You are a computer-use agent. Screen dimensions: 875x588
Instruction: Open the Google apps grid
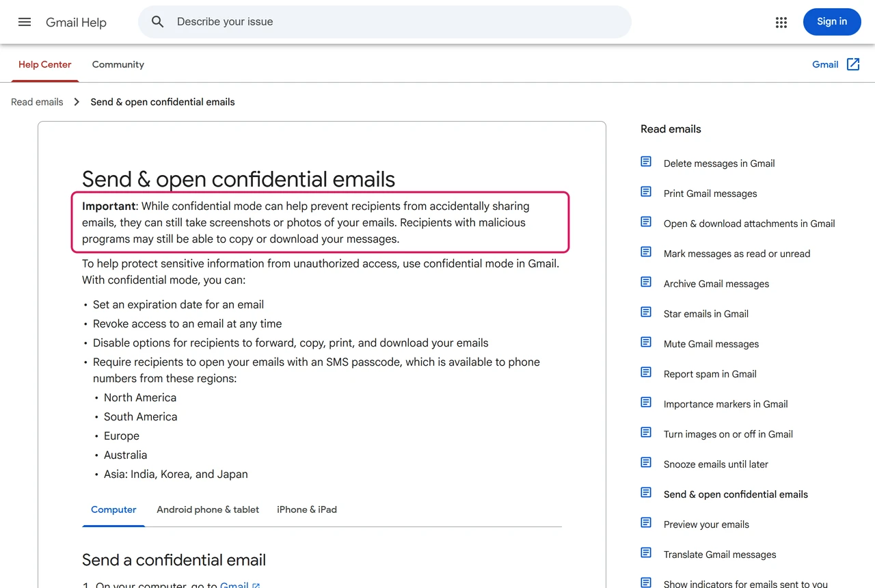coord(781,23)
